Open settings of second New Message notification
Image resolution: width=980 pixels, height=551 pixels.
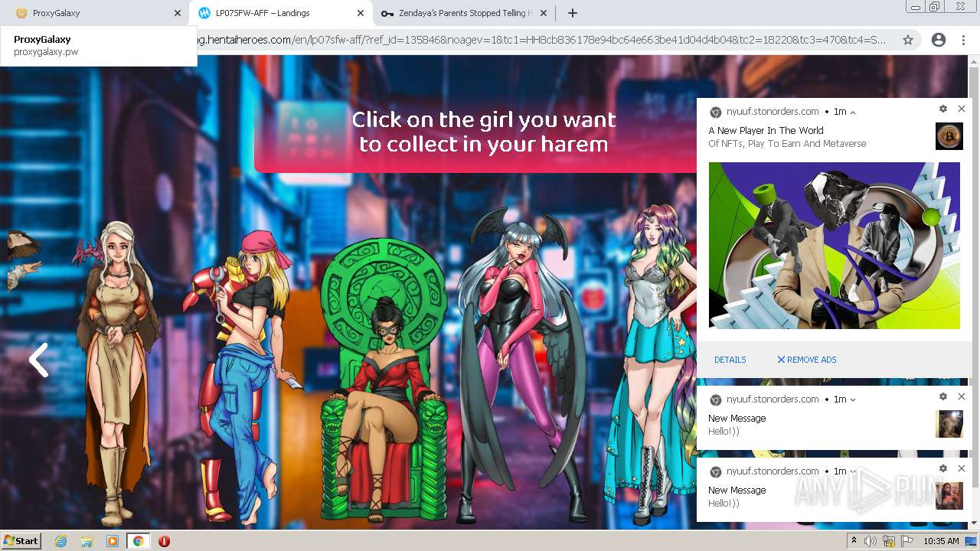(943, 468)
